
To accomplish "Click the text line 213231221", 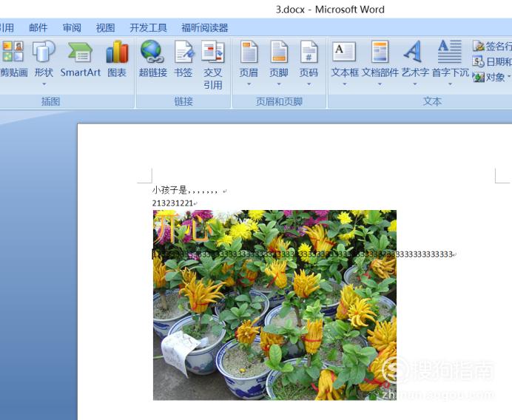I will pos(172,203).
